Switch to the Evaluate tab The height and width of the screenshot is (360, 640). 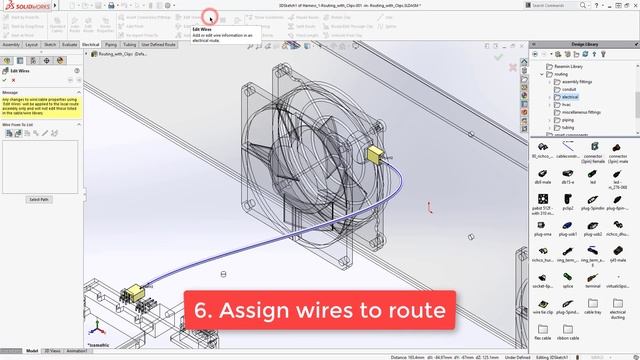(x=69, y=44)
